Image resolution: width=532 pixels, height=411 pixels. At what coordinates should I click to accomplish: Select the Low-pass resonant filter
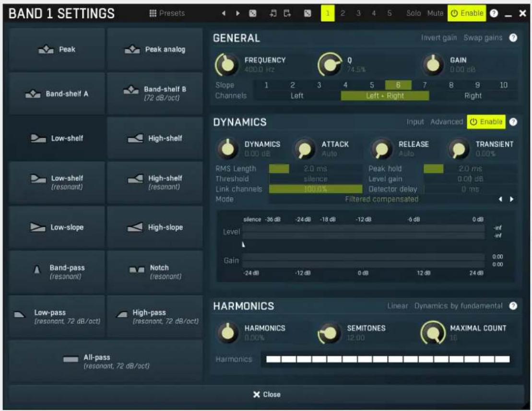tap(57, 317)
